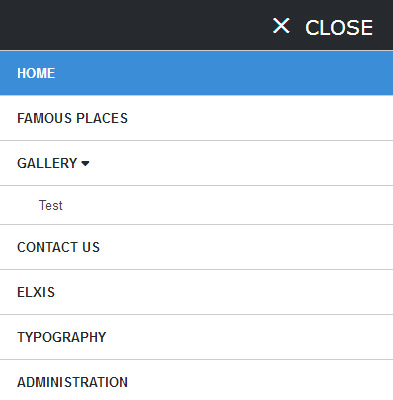Choose the FAMOUS PLACES link

[72, 118]
